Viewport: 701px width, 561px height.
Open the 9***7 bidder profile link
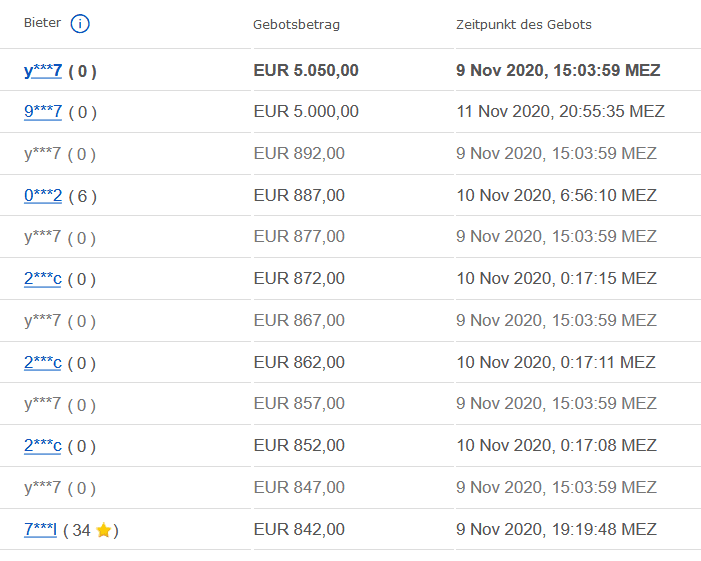click(x=43, y=112)
